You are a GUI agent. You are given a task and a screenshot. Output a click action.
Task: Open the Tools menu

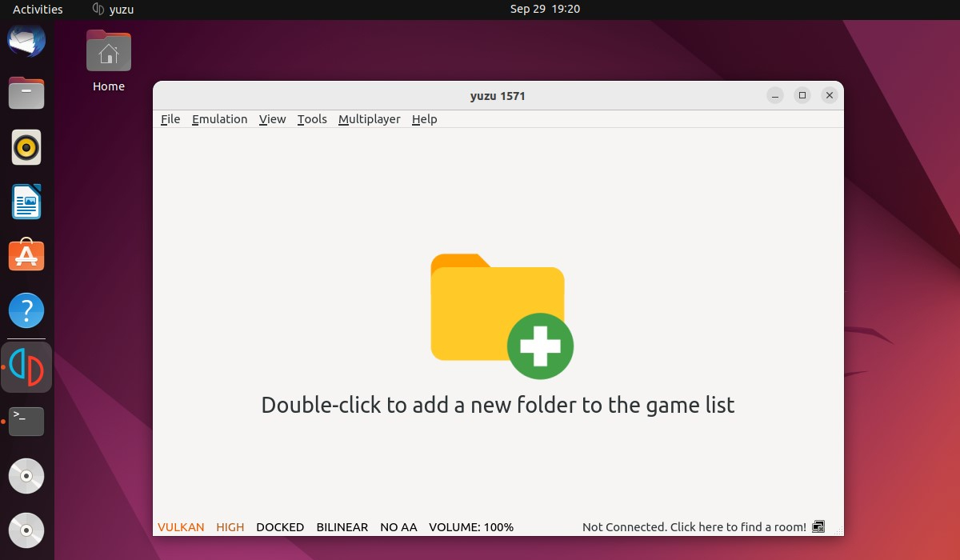coord(311,118)
